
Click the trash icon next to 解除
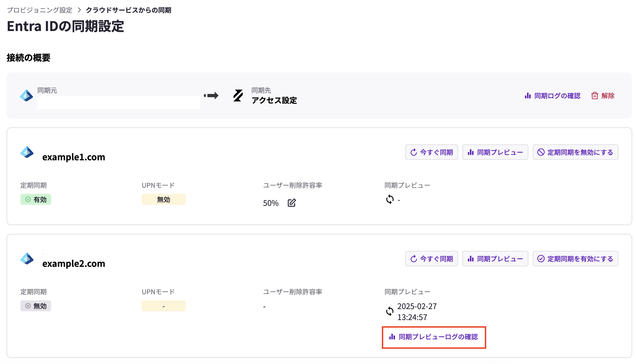tap(595, 96)
